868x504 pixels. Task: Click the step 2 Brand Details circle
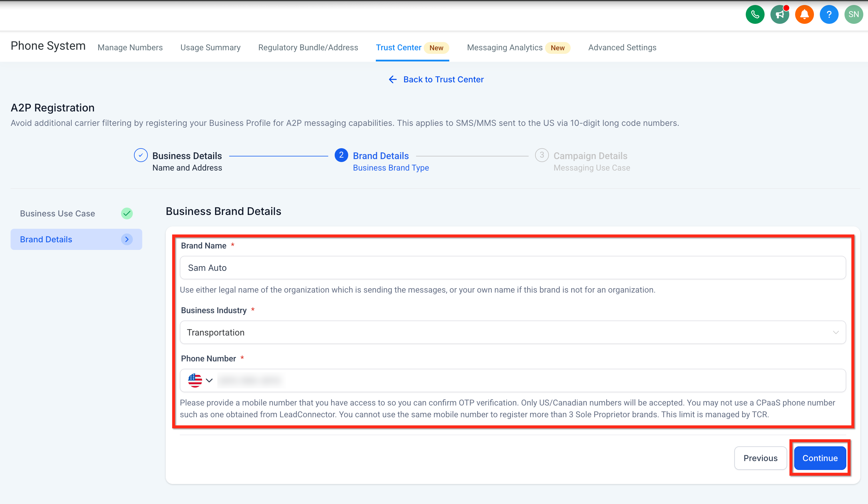(341, 156)
